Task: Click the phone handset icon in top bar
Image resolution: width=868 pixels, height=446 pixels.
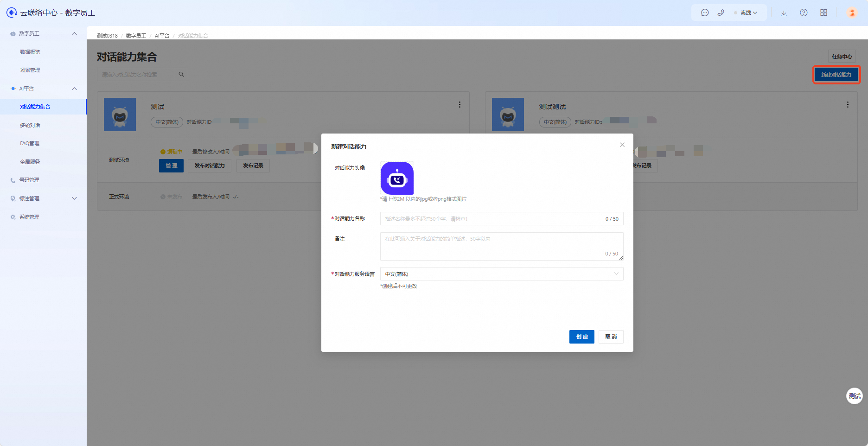Action: tap(721, 13)
